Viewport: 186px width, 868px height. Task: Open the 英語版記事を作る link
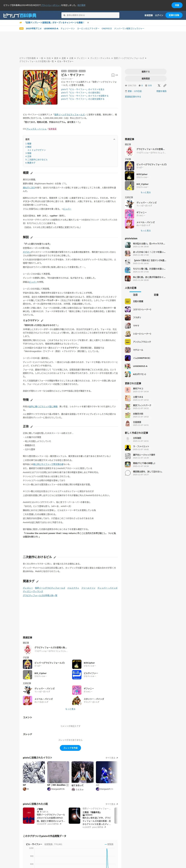[x=133, y=97]
